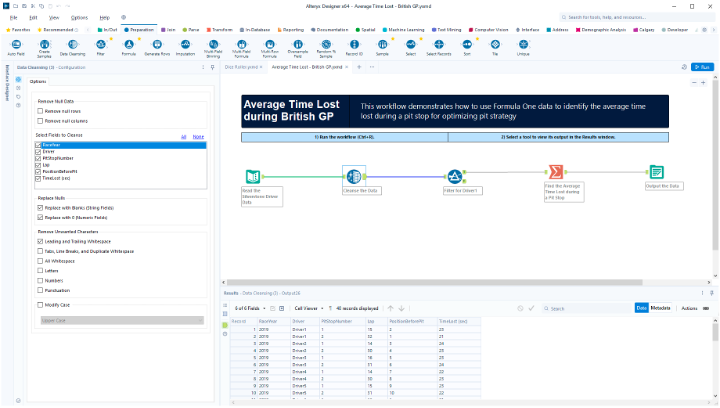Select the Cleanse the Data node on canvas
This screenshot has width=720, height=408.
354,176
